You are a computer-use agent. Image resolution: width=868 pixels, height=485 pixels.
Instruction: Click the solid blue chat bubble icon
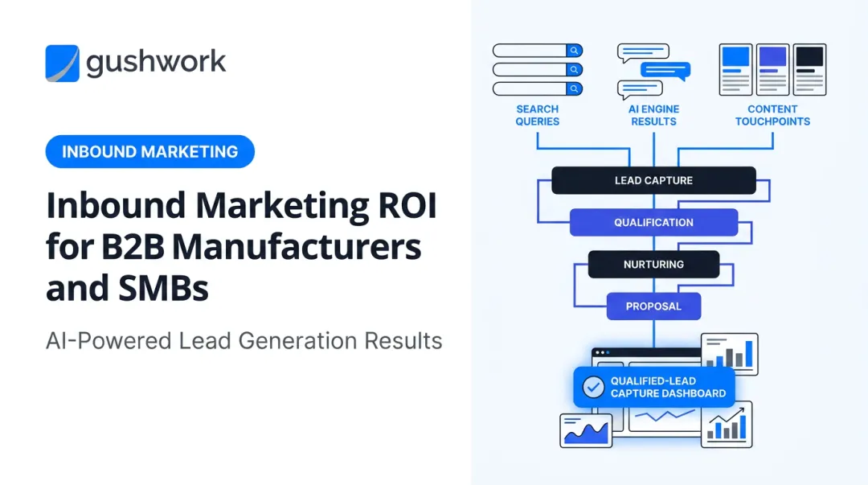[665, 71]
